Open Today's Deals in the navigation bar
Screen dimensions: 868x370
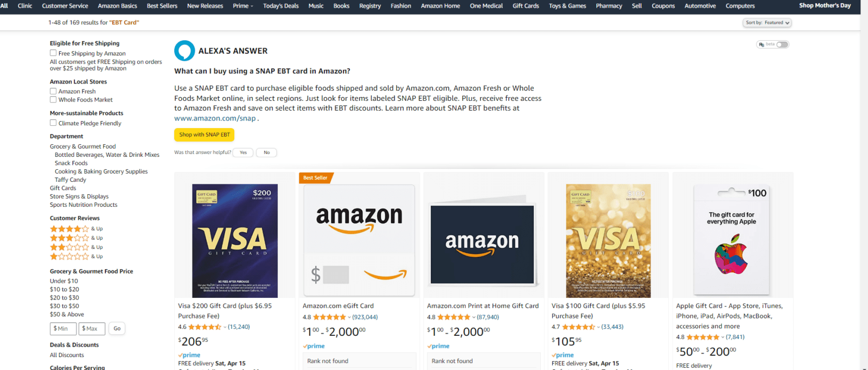click(x=280, y=6)
